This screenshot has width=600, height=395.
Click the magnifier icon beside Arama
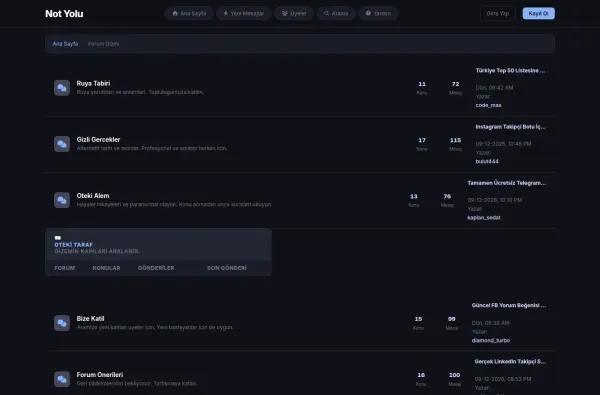click(x=326, y=13)
